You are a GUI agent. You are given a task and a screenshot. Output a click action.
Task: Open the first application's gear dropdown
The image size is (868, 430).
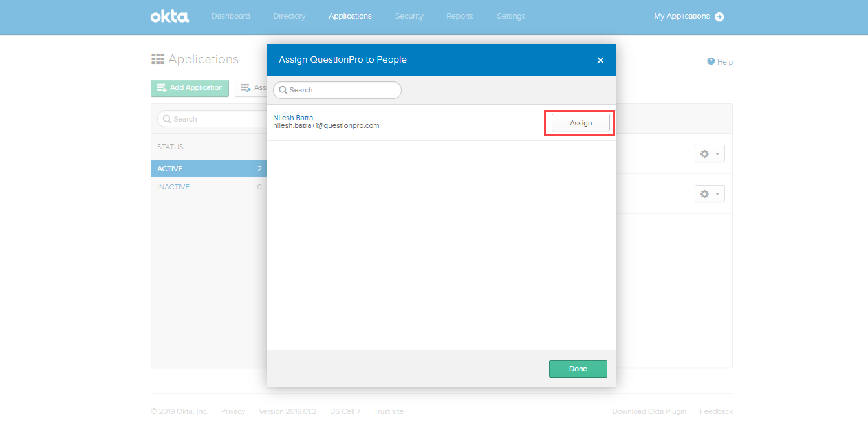click(x=710, y=154)
